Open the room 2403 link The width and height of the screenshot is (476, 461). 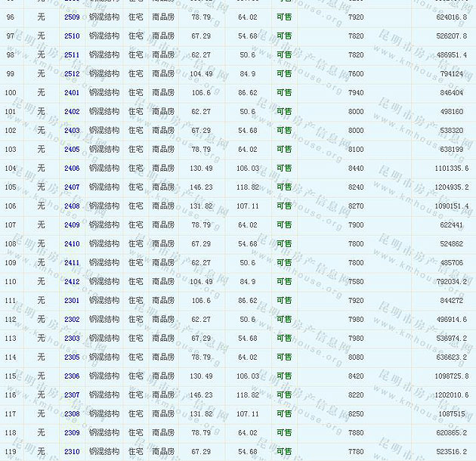point(72,130)
